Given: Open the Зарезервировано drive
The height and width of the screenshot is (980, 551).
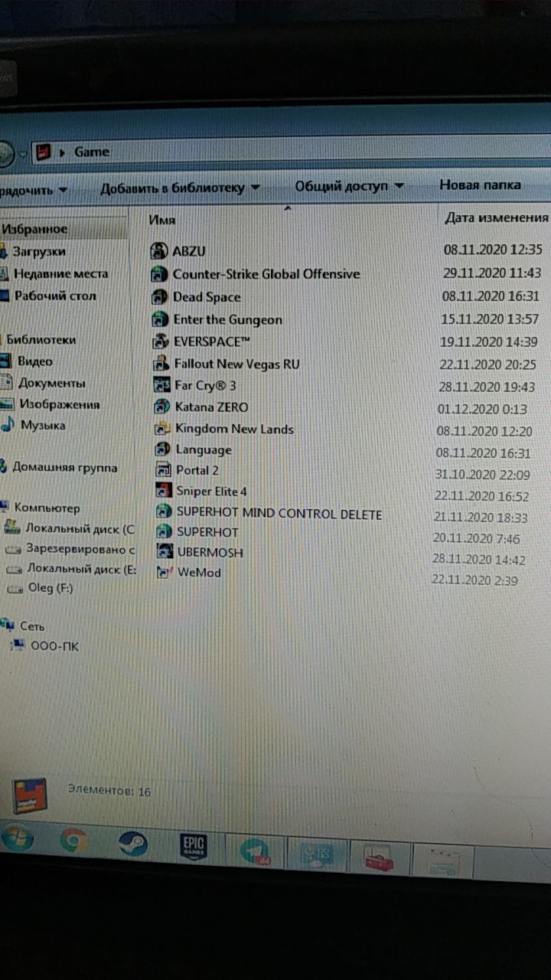Looking at the screenshot, I should coord(80,549).
